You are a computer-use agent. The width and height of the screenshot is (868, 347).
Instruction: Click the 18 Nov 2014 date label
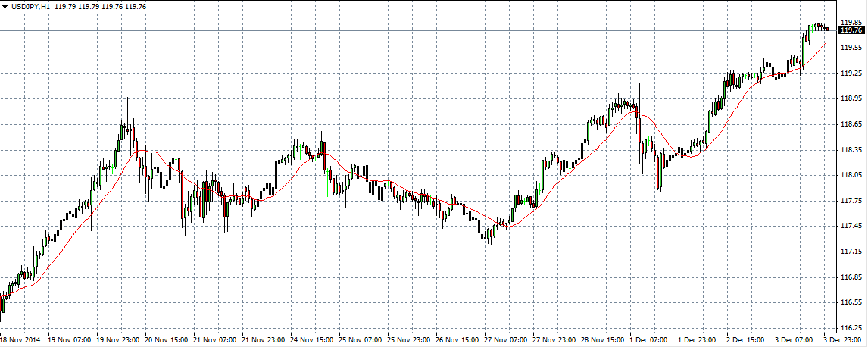click(x=21, y=341)
